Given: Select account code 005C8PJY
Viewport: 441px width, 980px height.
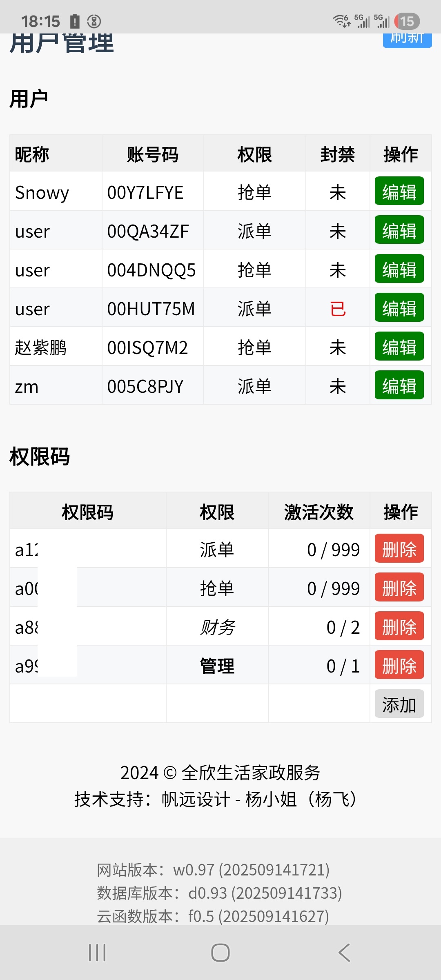Looking at the screenshot, I should coord(145,386).
